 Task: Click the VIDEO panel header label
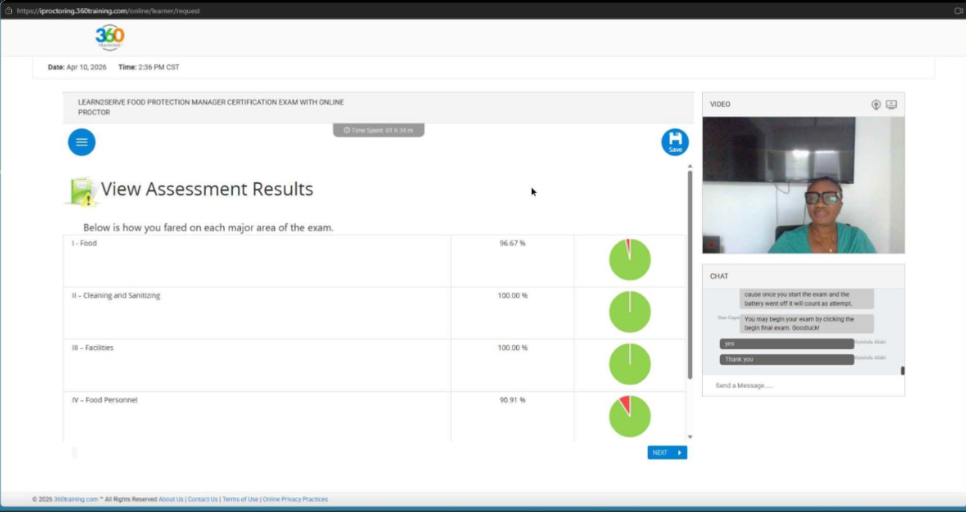(720, 105)
